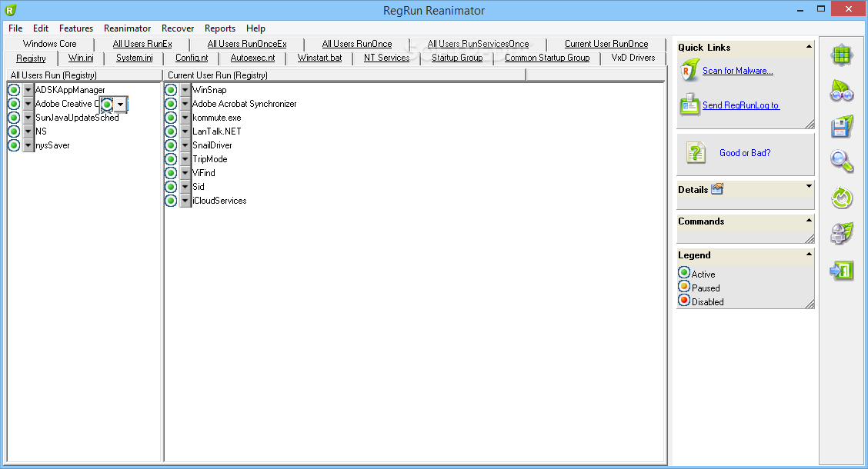Open the floating dropdown arrow near Adobe Creative
Viewport: 868px width, 469px height.
120,104
